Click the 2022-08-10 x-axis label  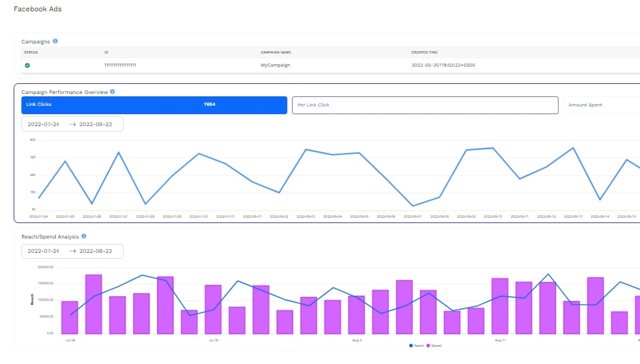coord(492,216)
